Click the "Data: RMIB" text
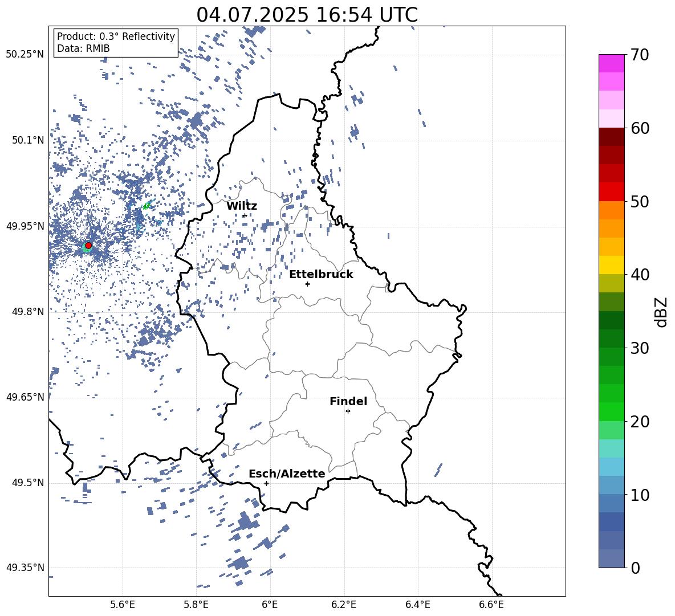Image resolution: width=675 pixels, height=616 pixels. click(x=83, y=48)
